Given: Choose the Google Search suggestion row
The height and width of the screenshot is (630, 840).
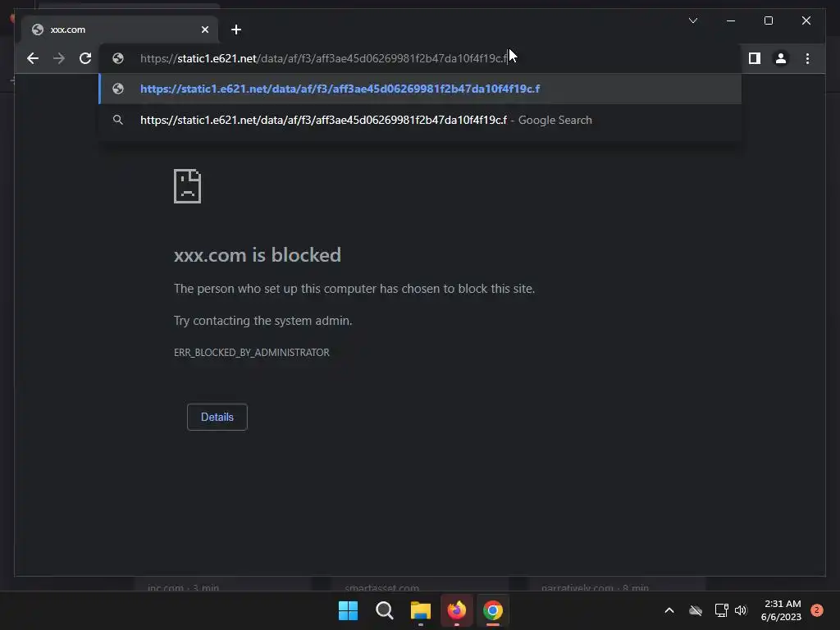Looking at the screenshot, I should [421, 120].
